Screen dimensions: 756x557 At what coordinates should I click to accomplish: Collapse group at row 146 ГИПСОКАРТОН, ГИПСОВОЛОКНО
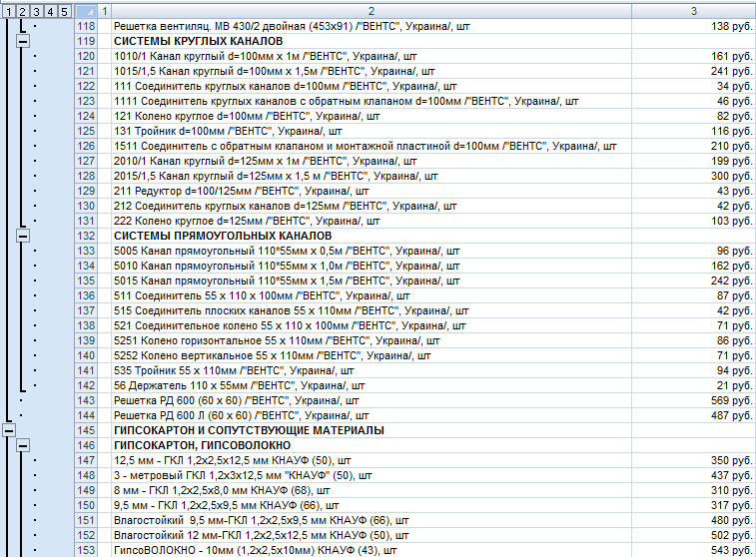point(23,445)
